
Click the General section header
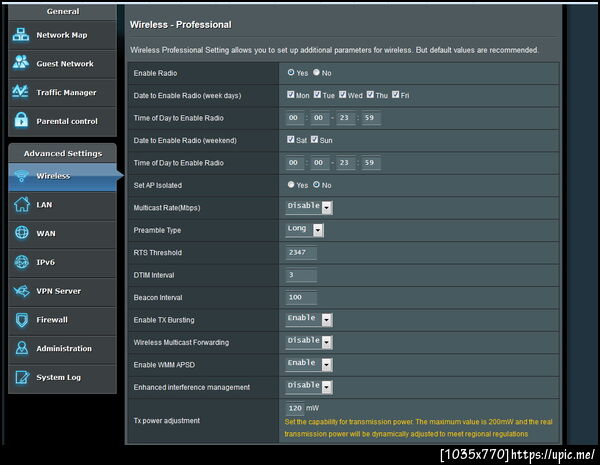point(63,11)
